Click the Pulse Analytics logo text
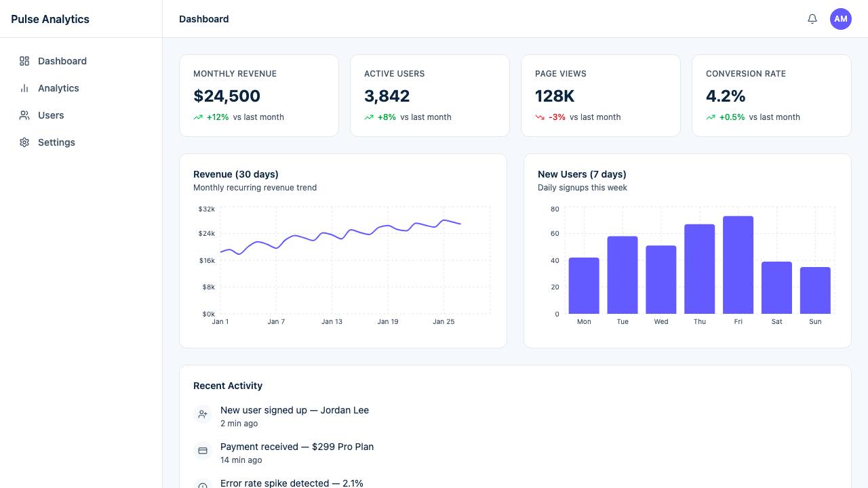This screenshot has height=488, width=868. pyautogui.click(x=50, y=19)
